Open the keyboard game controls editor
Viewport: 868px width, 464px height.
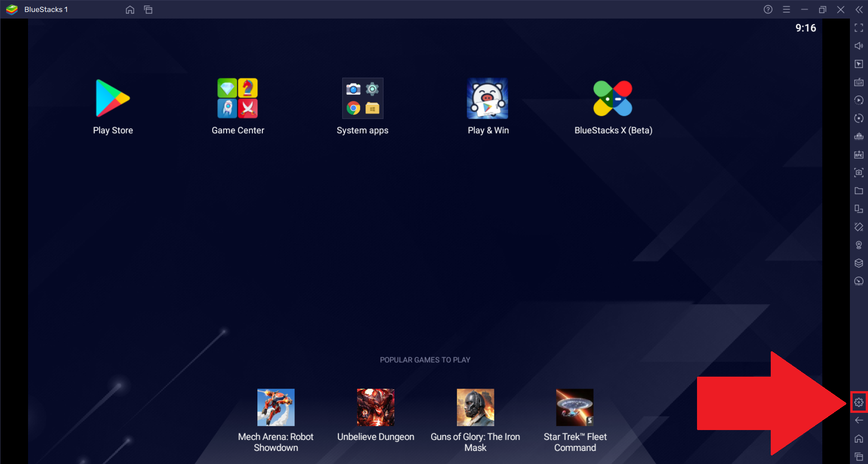point(859,82)
